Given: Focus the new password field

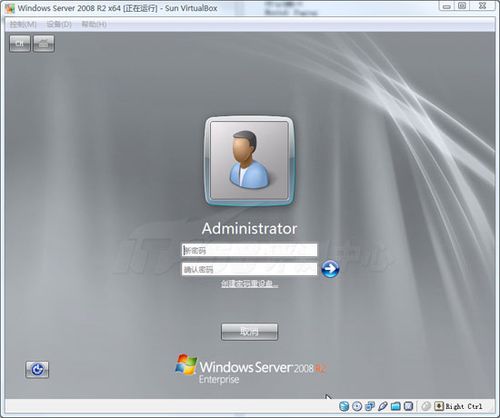Looking at the screenshot, I should [249, 250].
